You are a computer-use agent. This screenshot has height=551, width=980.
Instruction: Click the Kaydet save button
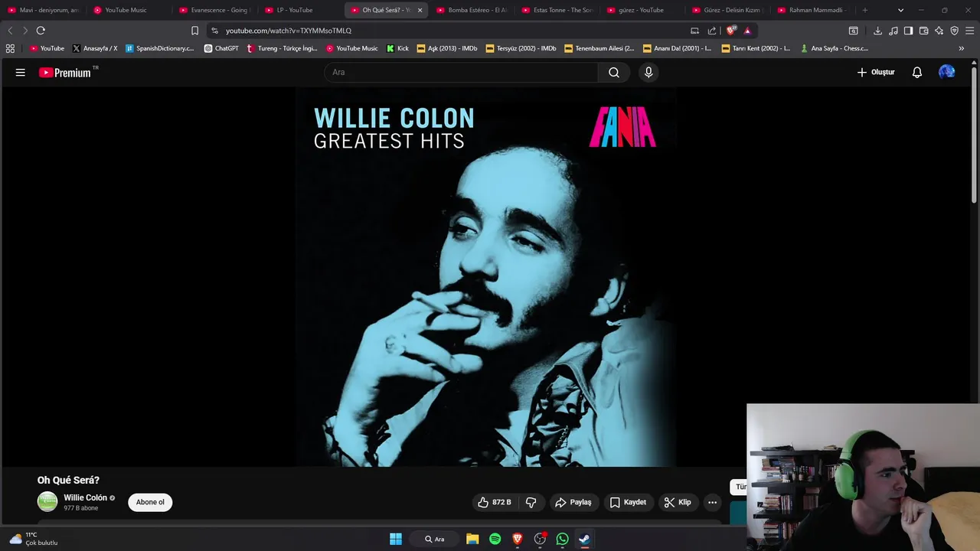[628, 502]
